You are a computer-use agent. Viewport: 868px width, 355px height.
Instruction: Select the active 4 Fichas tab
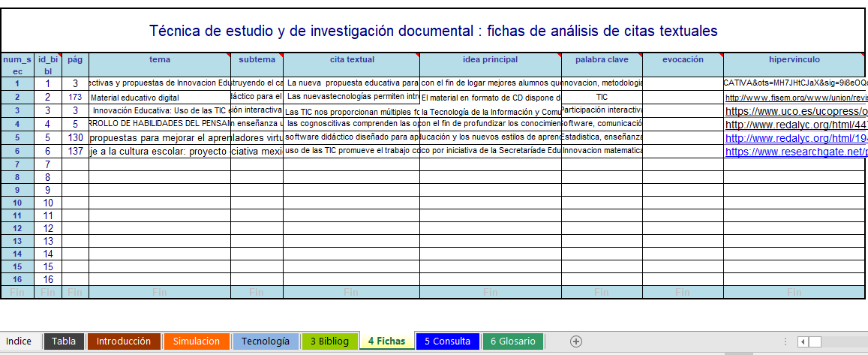[x=386, y=341]
